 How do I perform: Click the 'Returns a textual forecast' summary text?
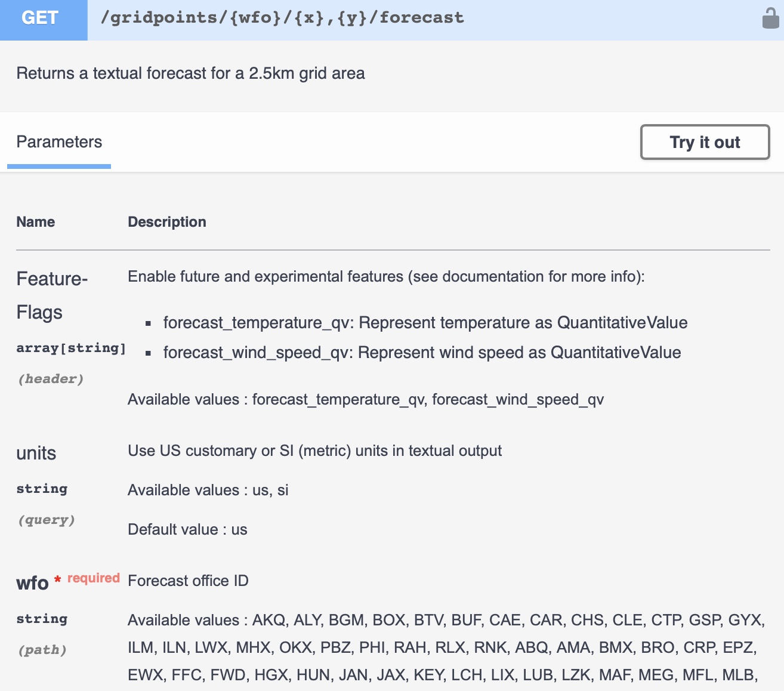pyautogui.click(x=190, y=73)
